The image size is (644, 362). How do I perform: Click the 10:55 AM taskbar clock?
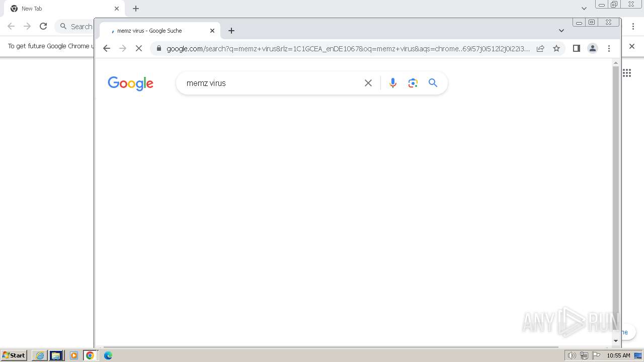tap(618, 355)
